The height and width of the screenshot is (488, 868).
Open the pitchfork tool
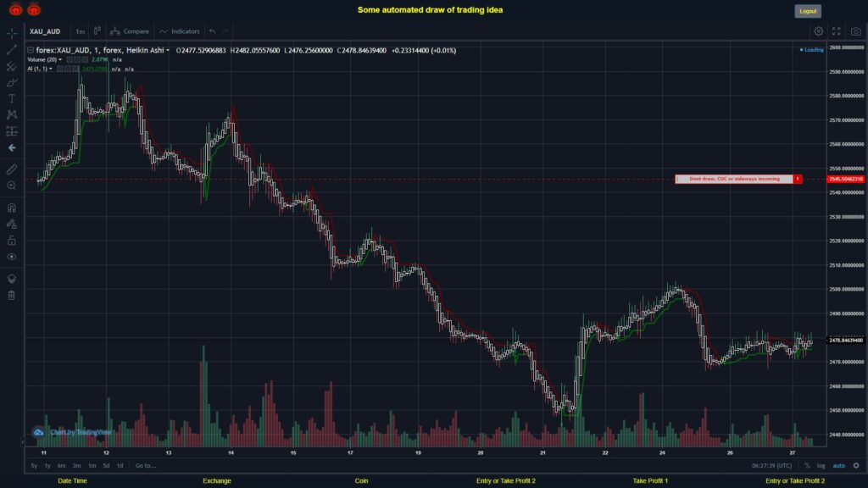(12, 66)
